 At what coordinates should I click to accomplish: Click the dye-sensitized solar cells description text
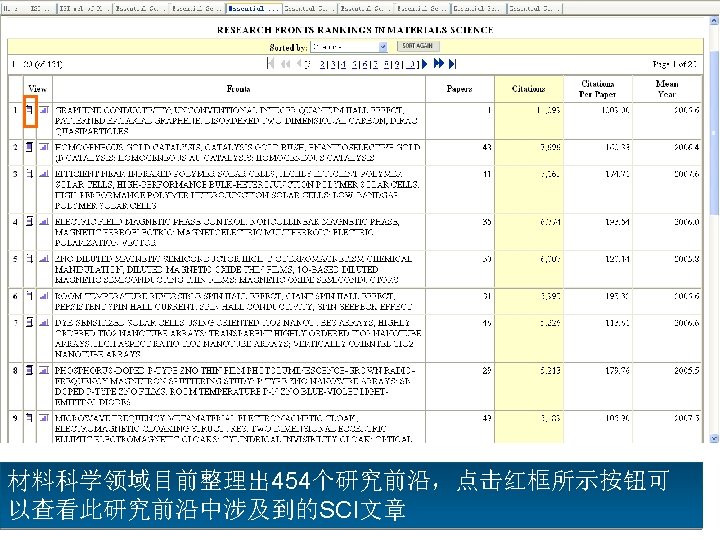click(x=238, y=338)
